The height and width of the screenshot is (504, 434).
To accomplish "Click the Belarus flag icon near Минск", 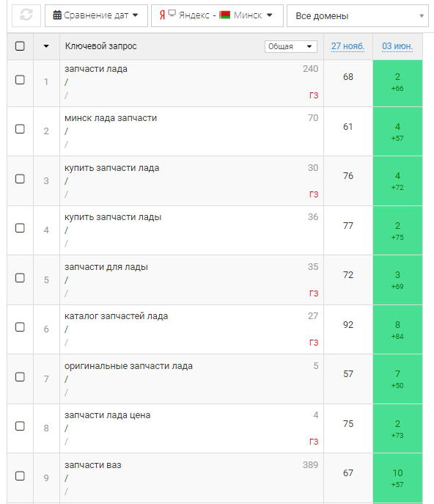I will (224, 15).
